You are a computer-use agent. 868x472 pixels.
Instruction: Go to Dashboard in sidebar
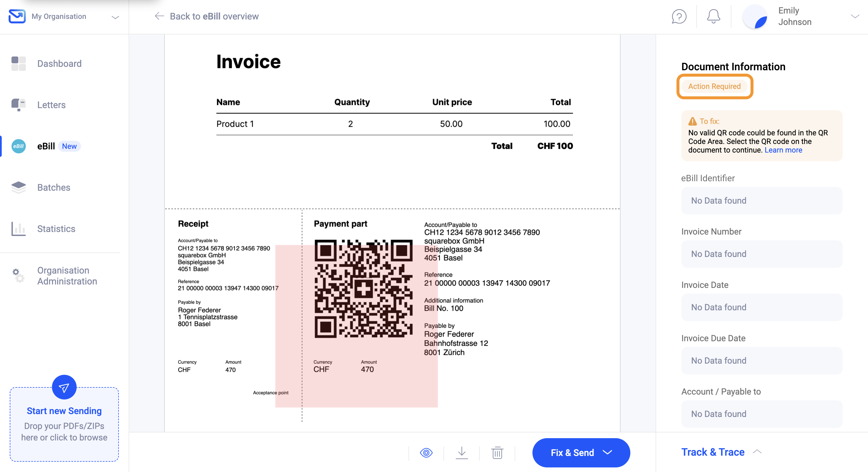click(59, 64)
